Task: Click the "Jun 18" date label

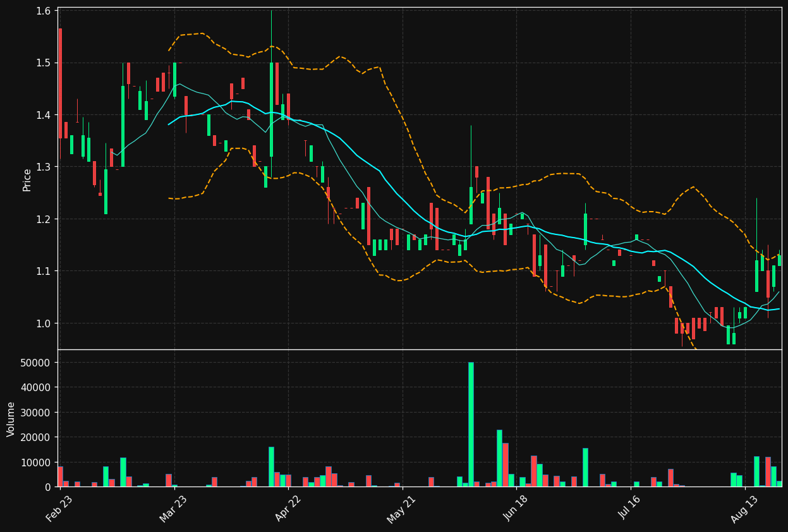Action: 516,509
